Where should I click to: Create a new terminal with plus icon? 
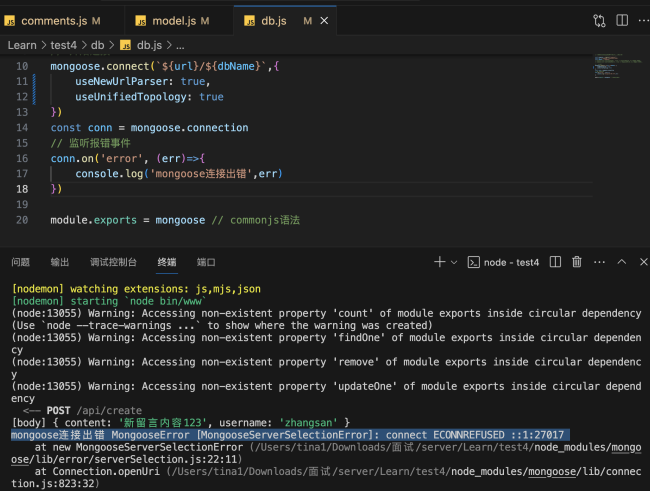[439, 262]
